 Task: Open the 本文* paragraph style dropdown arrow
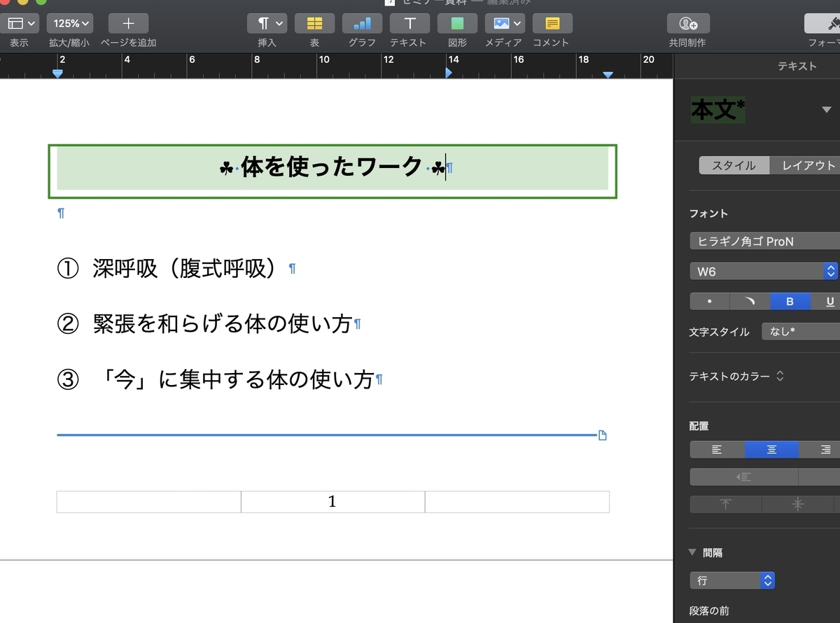click(x=827, y=110)
